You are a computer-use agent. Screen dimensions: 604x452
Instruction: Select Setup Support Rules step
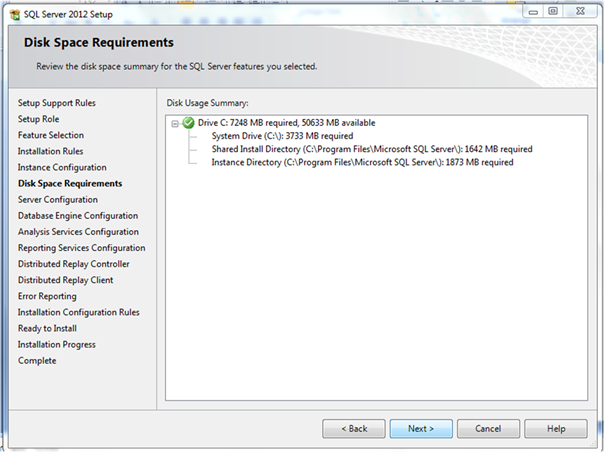click(x=57, y=103)
